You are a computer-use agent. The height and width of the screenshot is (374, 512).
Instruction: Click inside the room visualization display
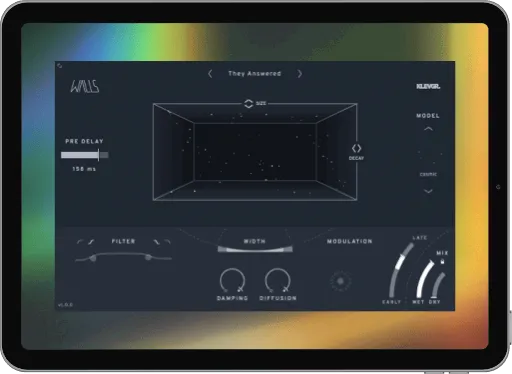tap(255, 152)
